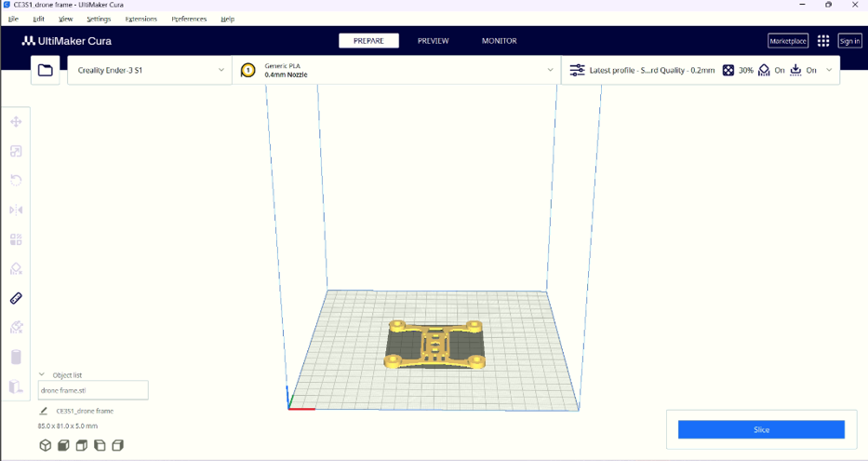Switch to the 3D perspective view cube
868x461 pixels.
pyautogui.click(x=46, y=445)
